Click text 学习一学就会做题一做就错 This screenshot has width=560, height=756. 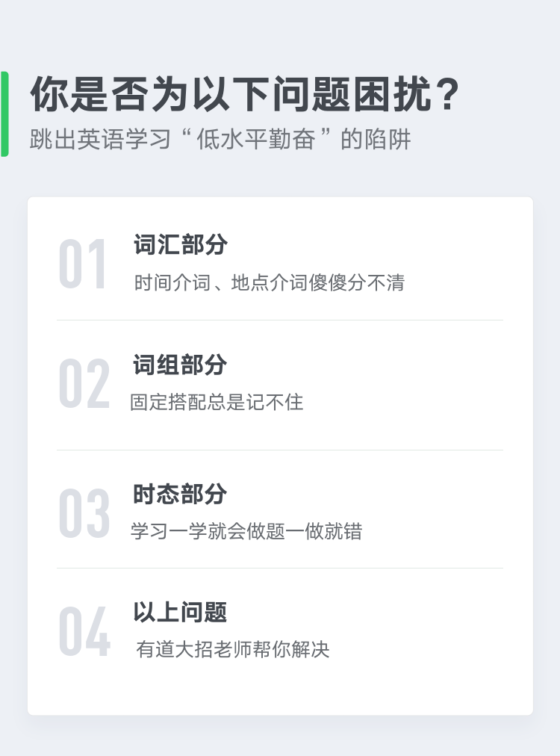tap(246, 531)
